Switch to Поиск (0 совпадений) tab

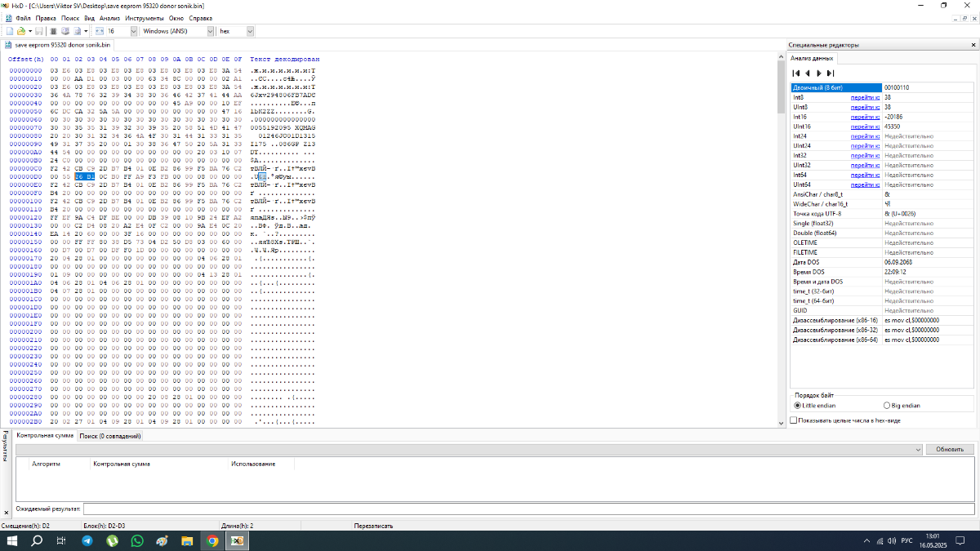[110, 436]
